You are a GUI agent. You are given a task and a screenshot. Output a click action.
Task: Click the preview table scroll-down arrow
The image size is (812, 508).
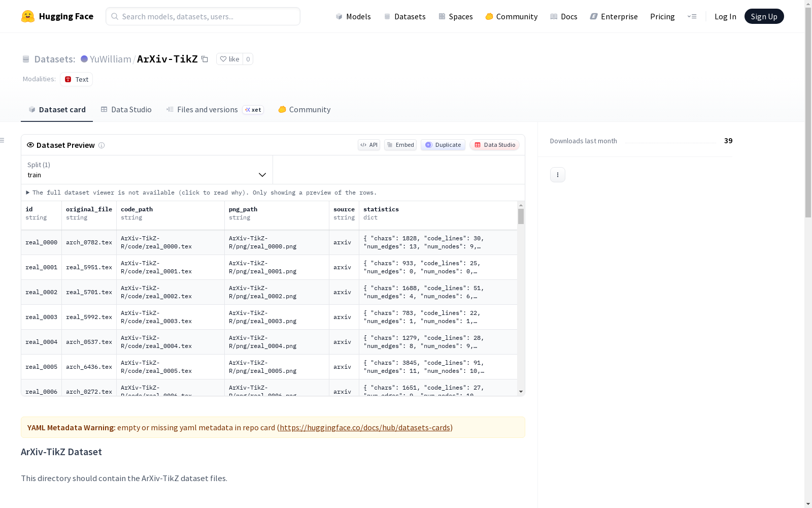tap(521, 392)
